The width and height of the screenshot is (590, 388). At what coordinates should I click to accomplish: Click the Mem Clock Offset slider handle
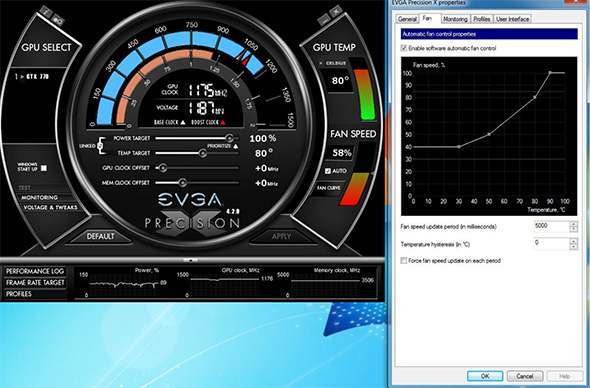(x=182, y=183)
